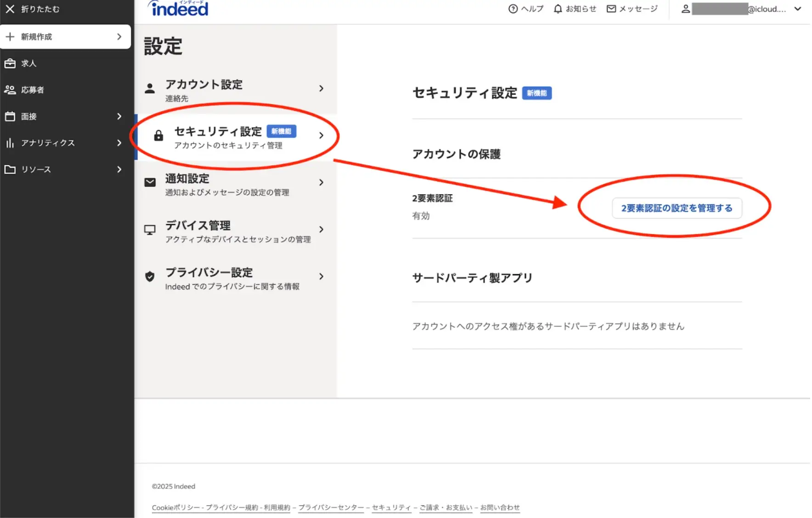Click the envelope icon beside 通知設定

point(150,182)
